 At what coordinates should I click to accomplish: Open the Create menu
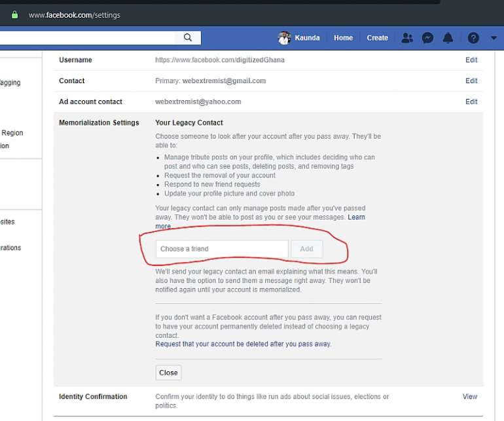pos(378,38)
